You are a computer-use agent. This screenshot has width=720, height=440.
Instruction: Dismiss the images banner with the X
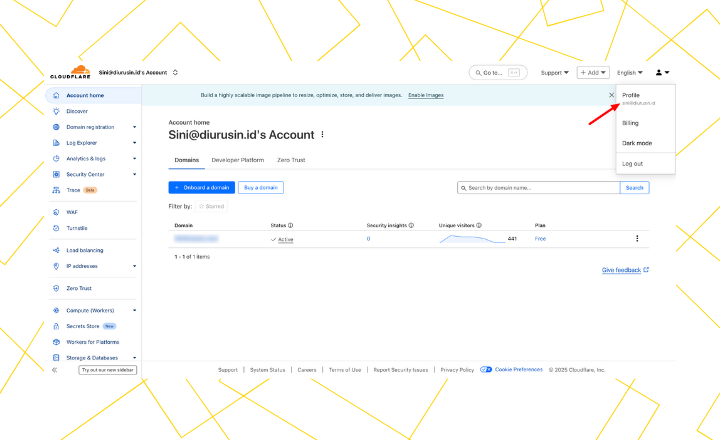[611, 95]
